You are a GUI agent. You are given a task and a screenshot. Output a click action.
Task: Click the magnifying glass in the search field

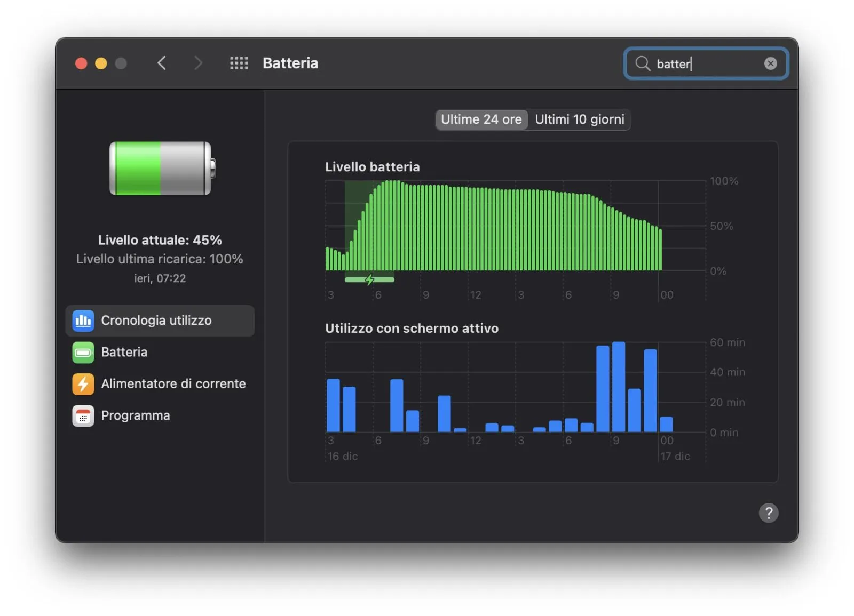[x=643, y=63]
